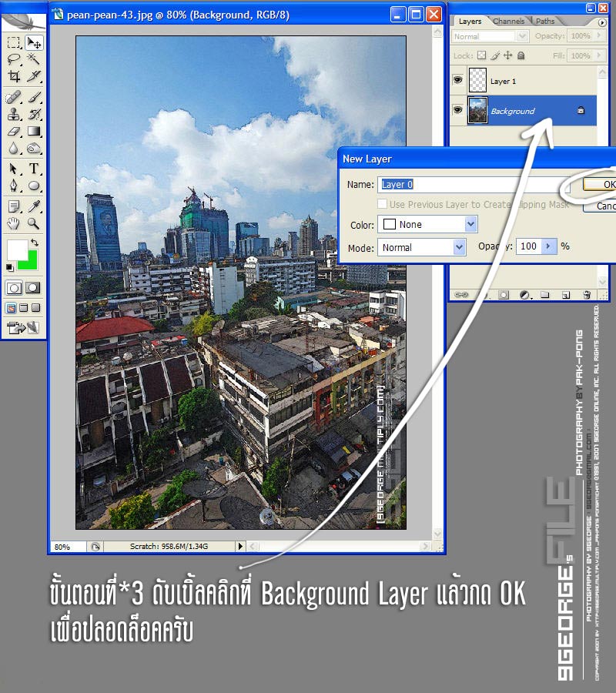Delete layer with the trash icon

click(587, 295)
